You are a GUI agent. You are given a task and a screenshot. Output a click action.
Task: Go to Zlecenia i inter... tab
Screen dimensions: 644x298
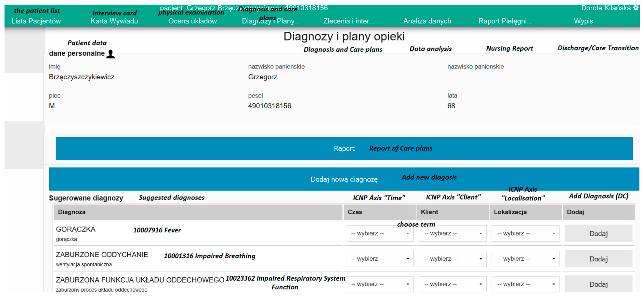pyautogui.click(x=349, y=21)
